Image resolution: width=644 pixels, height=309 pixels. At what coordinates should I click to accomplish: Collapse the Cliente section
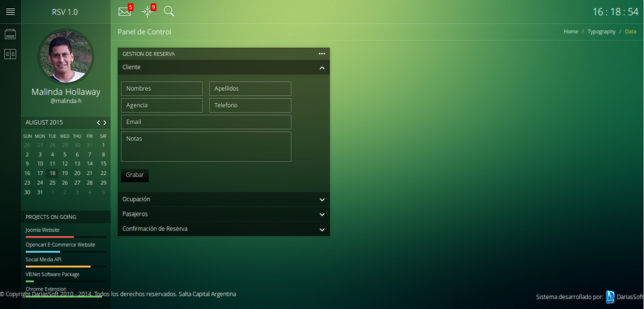coord(322,68)
